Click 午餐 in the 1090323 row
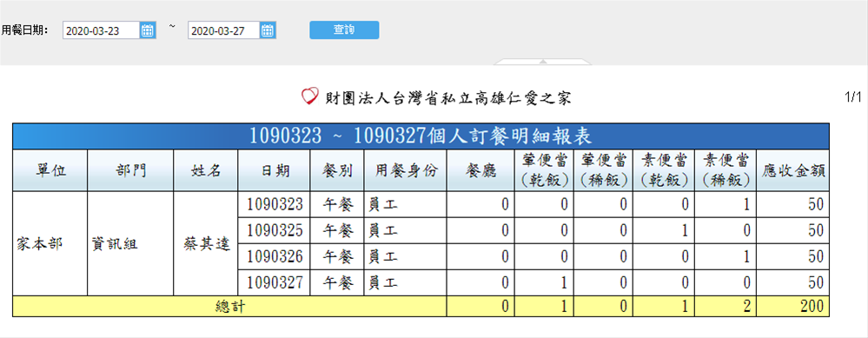This screenshot has width=868, height=338. 337,205
